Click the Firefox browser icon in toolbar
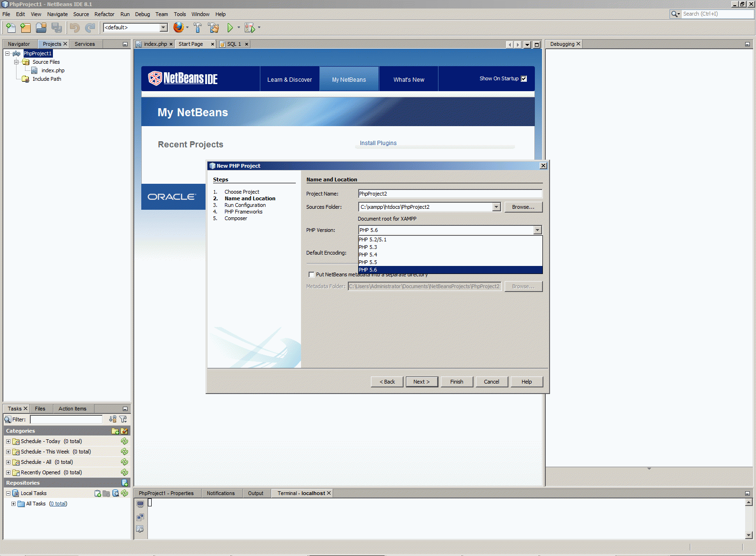Screen dimensions: 756x556 (x=178, y=27)
